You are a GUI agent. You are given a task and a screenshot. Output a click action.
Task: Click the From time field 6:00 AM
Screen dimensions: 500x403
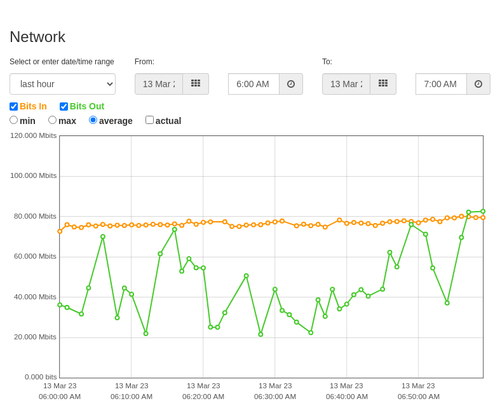tap(254, 84)
